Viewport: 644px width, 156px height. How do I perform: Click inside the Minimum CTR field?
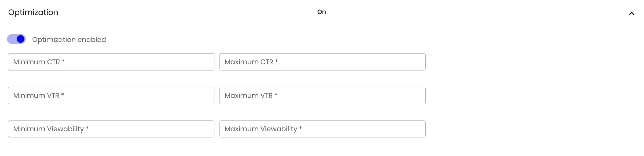coord(111,62)
